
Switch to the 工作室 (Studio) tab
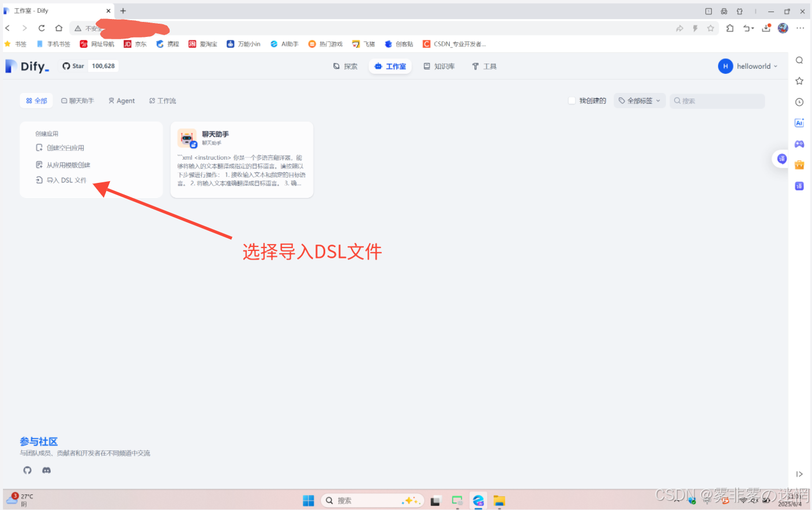click(390, 66)
